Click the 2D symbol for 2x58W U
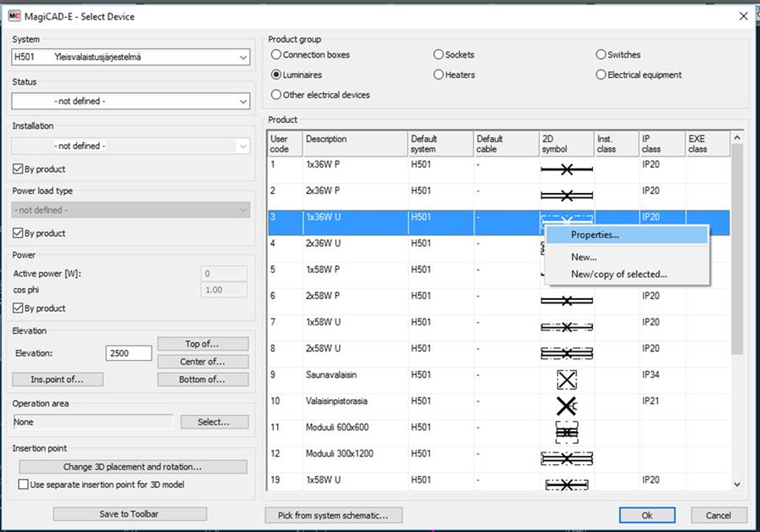This screenshot has height=532, width=760. click(567, 353)
